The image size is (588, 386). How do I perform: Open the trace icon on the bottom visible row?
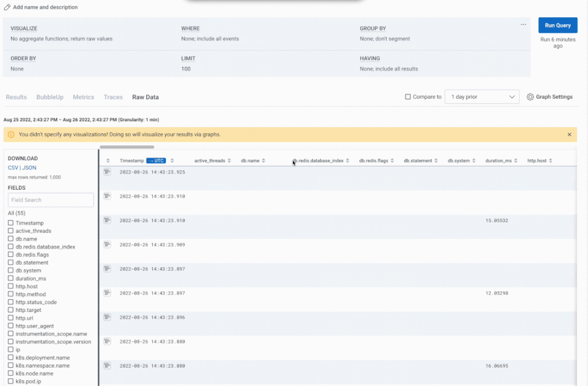coord(107,365)
